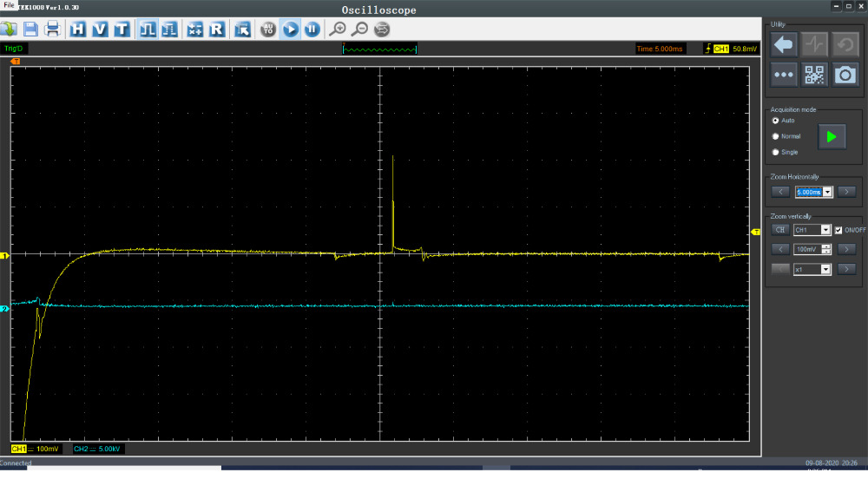
Task: Click the open/import file folder icon
Action: 9,30
